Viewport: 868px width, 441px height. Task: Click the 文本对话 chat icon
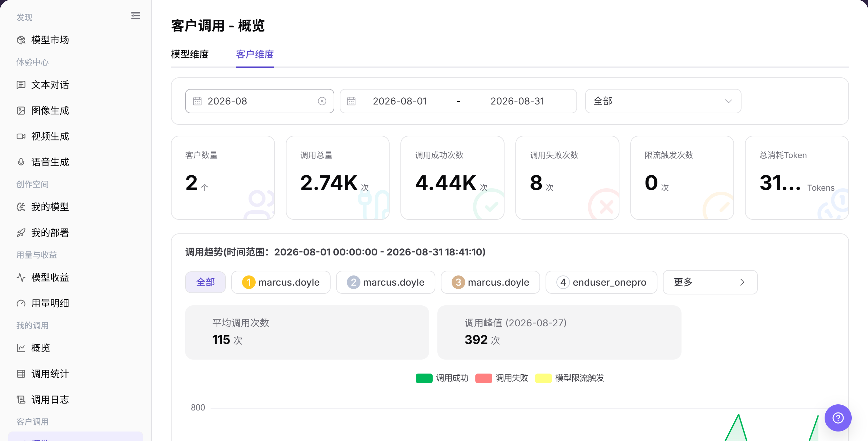[x=21, y=85]
